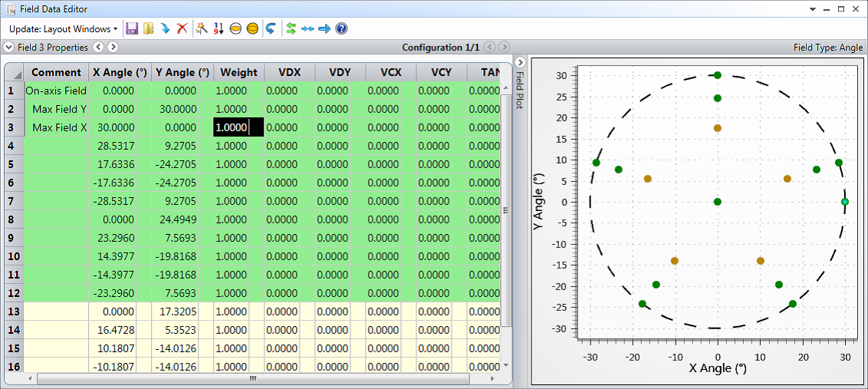Select all cells via table corner
The height and width of the screenshot is (389, 868).
click(x=15, y=72)
